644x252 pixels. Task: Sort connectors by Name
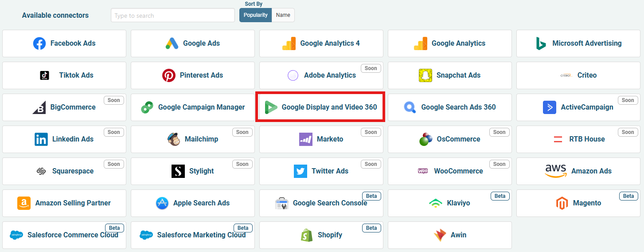(283, 15)
